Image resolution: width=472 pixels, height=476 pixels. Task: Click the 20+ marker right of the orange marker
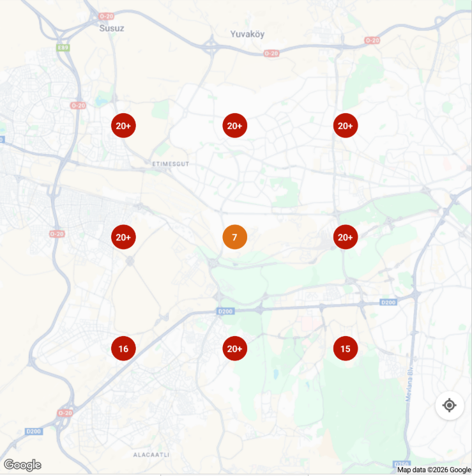coord(346,237)
